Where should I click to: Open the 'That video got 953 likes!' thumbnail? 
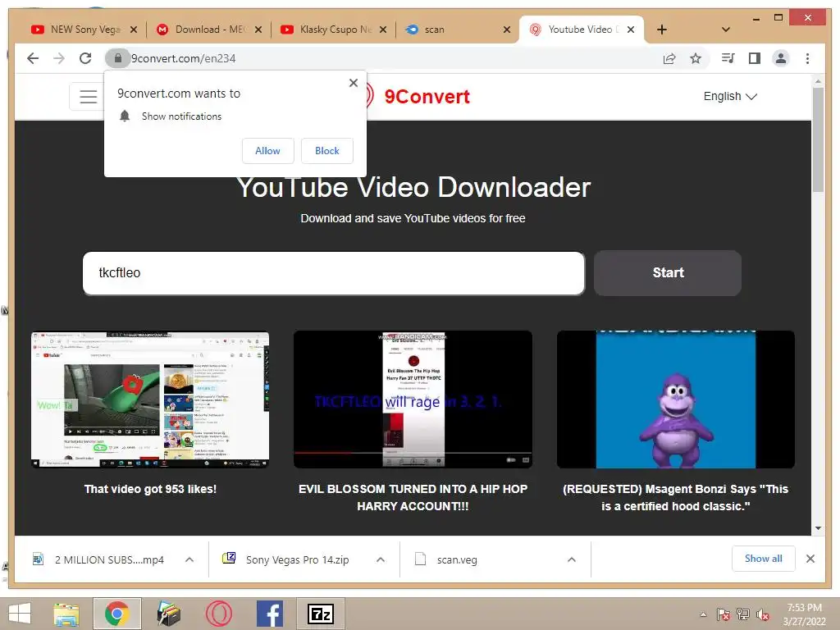pos(150,399)
